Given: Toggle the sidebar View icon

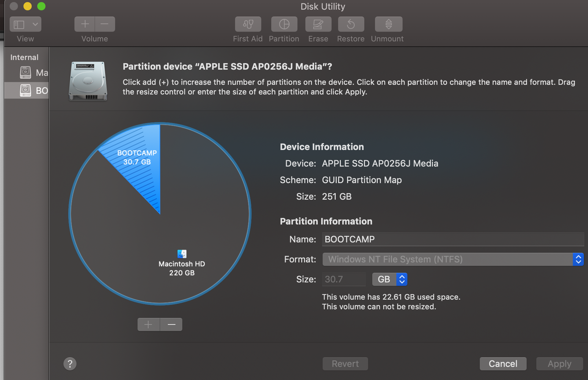Looking at the screenshot, I should pos(19,24).
